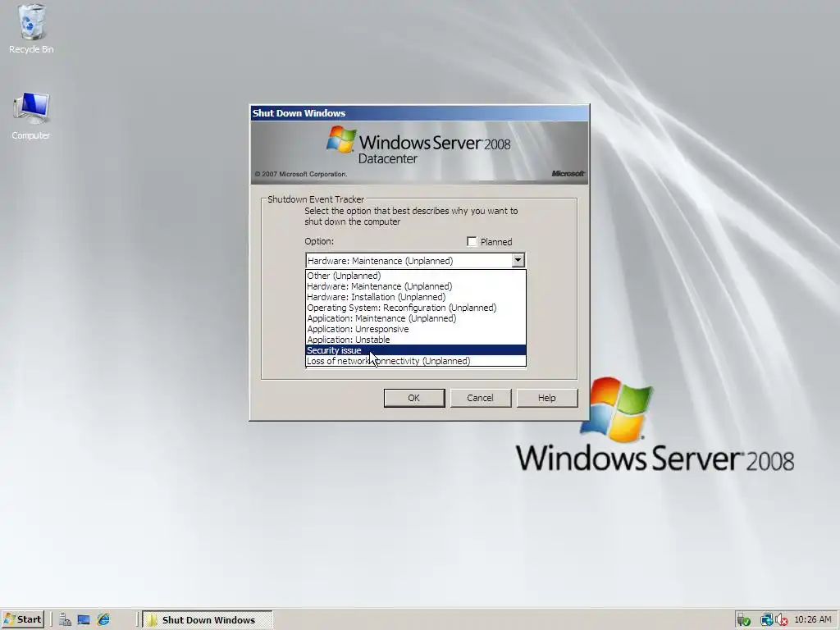Collapse the Option dropdown arrow
The height and width of the screenshot is (630, 840).
518,260
